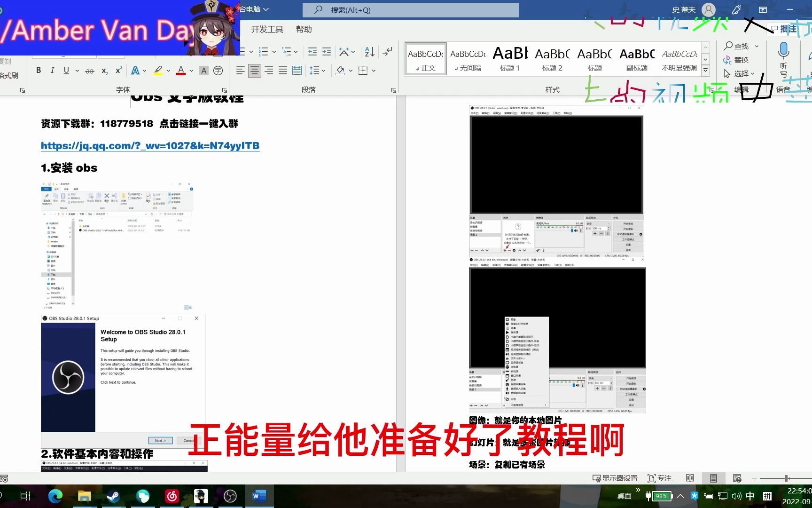Apply superscript formatting
Screen dimensions: 812x508
point(117,71)
